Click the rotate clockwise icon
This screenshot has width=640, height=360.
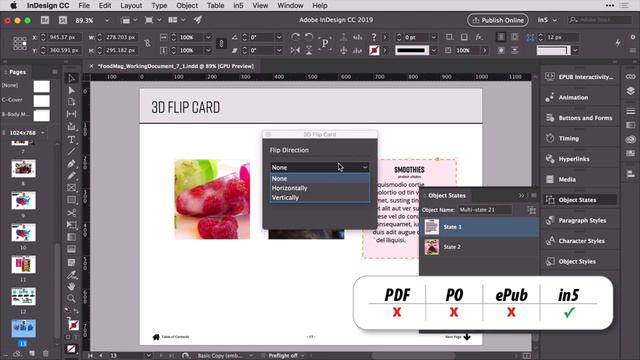pos(295,37)
